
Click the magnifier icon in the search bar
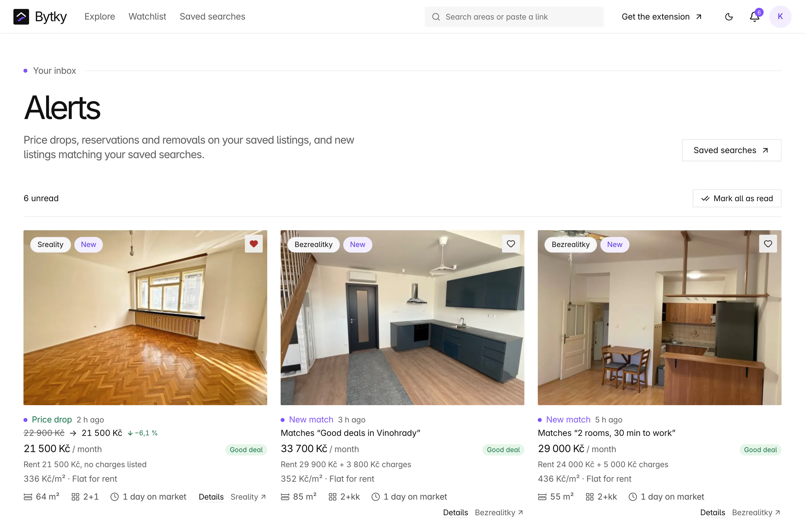pos(436,17)
